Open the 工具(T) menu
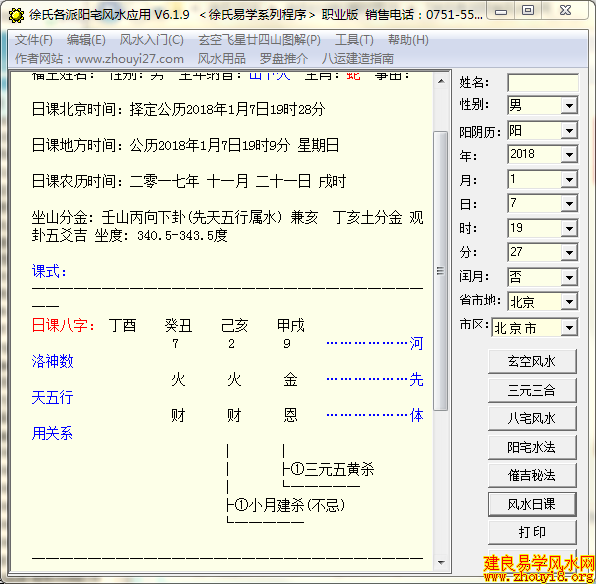The image size is (596, 584). click(354, 40)
